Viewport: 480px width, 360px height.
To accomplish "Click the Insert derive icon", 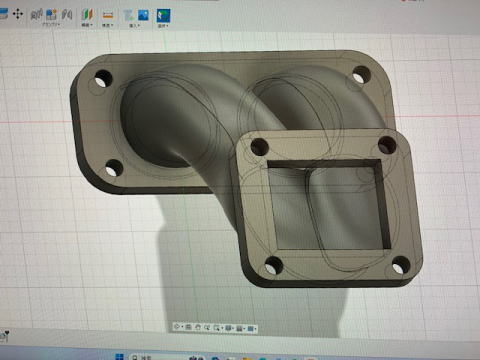I will click(x=129, y=15).
